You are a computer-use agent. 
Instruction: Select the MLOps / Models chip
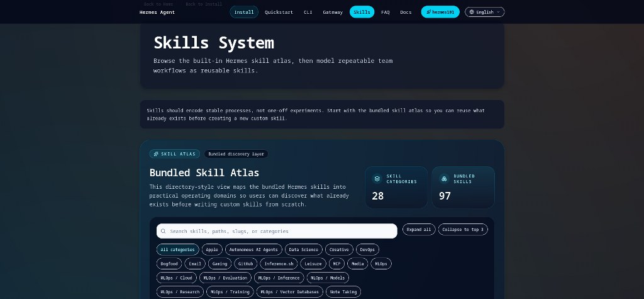[x=328, y=278]
